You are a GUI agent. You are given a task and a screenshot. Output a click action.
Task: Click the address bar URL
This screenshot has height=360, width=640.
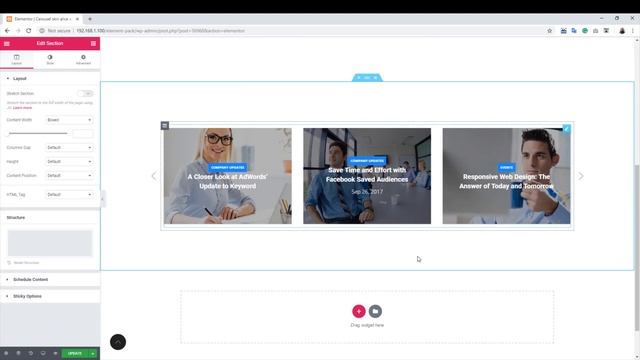(160, 31)
